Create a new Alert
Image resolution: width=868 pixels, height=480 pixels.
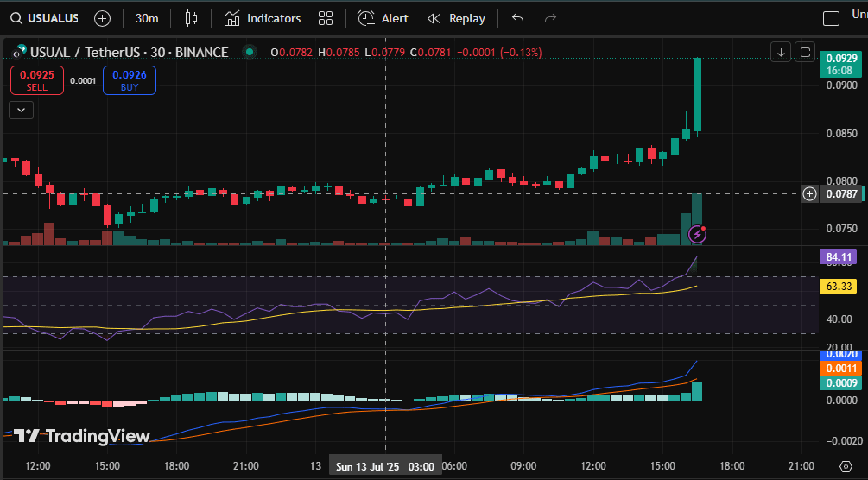383,18
